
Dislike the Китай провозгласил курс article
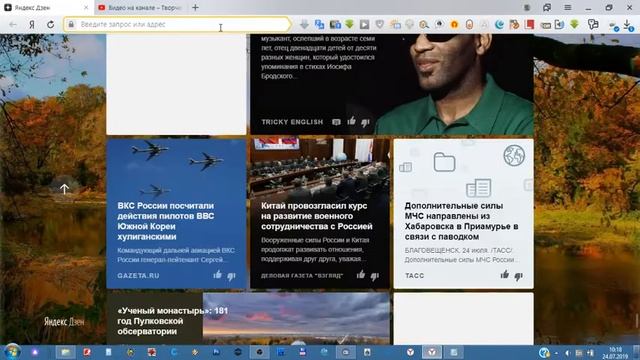click(x=375, y=276)
